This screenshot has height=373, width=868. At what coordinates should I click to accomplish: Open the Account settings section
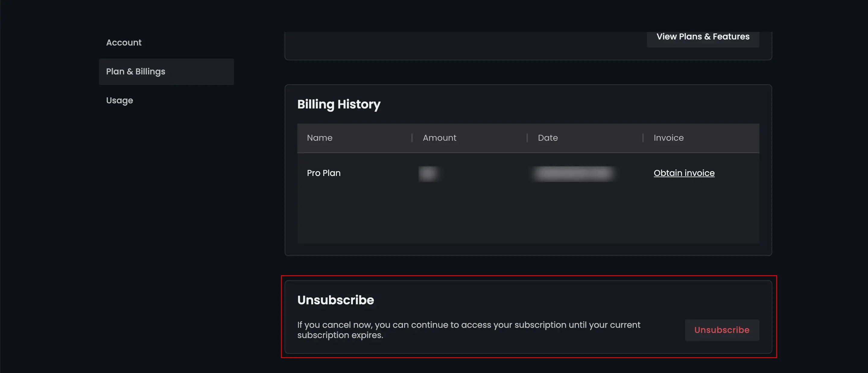point(124,43)
